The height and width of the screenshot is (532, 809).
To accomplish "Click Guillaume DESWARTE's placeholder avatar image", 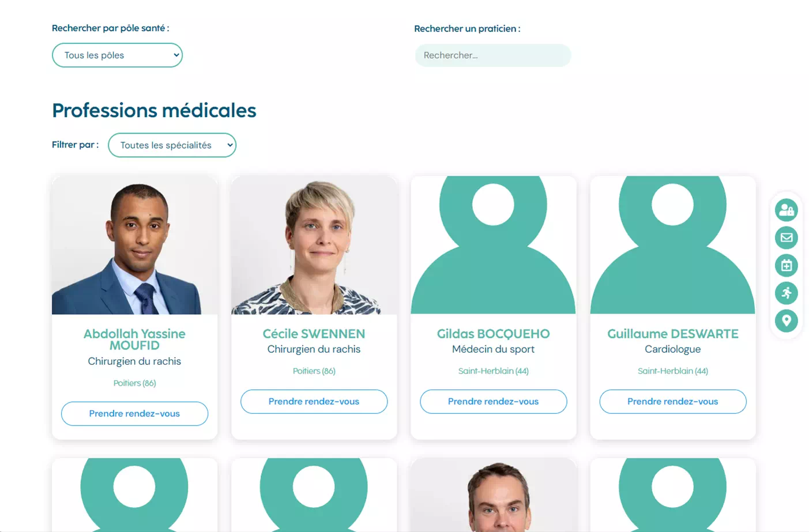I will (672, 245).
